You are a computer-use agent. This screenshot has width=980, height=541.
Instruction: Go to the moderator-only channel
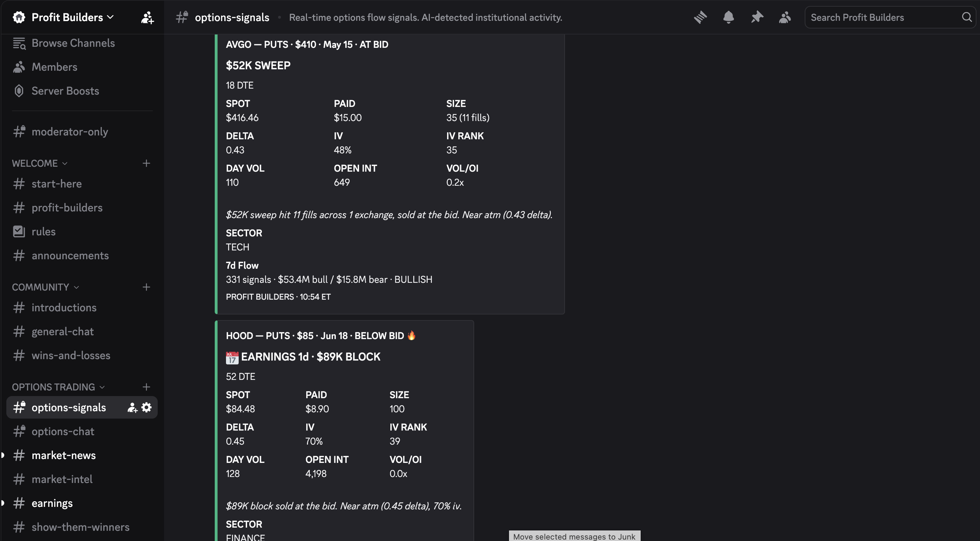[x=82, y=132]
